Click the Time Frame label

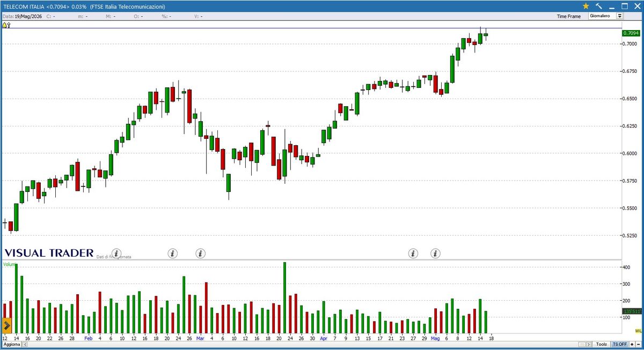tap(569, 17)
